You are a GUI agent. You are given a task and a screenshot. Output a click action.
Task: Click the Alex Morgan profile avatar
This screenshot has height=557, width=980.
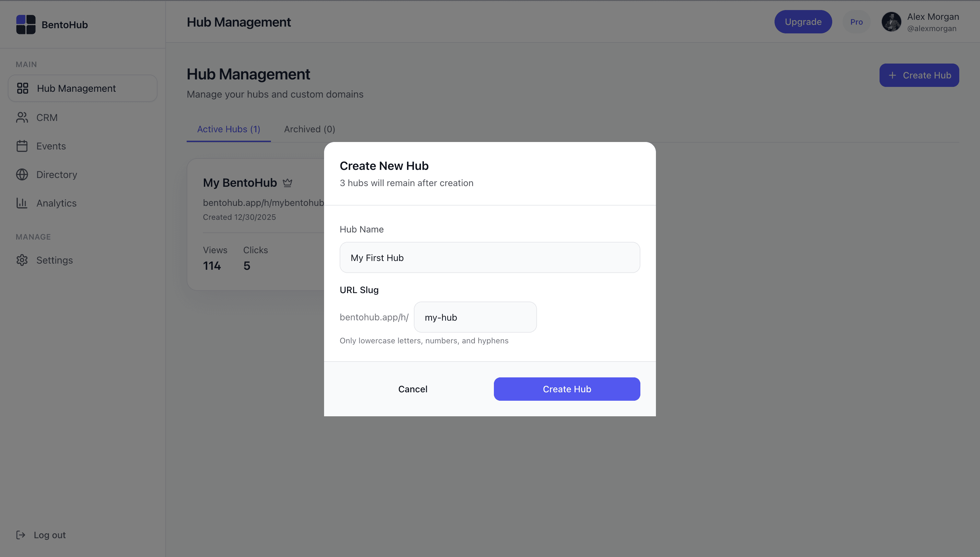[x=891, y=22]
